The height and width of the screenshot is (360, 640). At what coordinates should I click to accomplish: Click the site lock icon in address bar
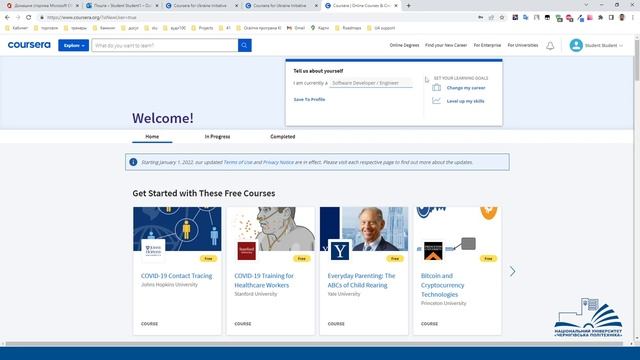(42, 18)
